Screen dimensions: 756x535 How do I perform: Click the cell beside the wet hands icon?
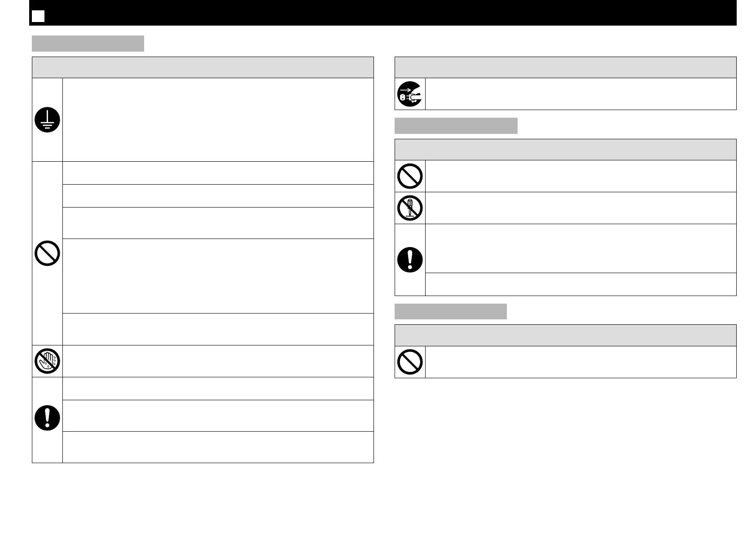218,361
